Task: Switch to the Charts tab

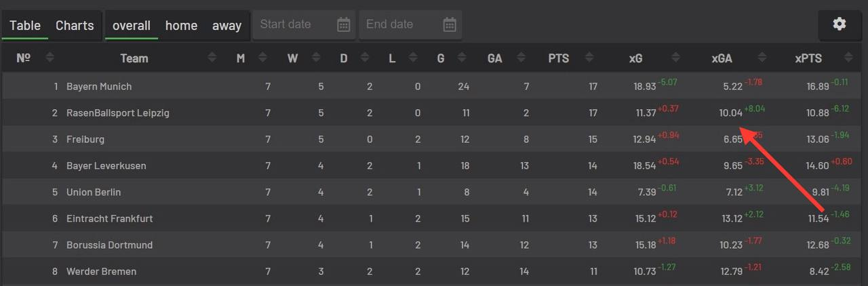Action: tap(75, 25)
